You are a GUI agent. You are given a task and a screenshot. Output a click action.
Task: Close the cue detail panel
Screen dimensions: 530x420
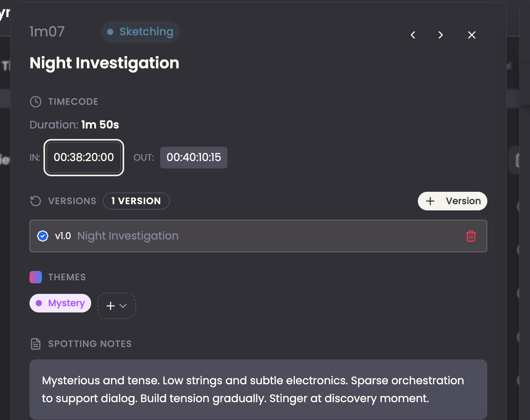472,35
